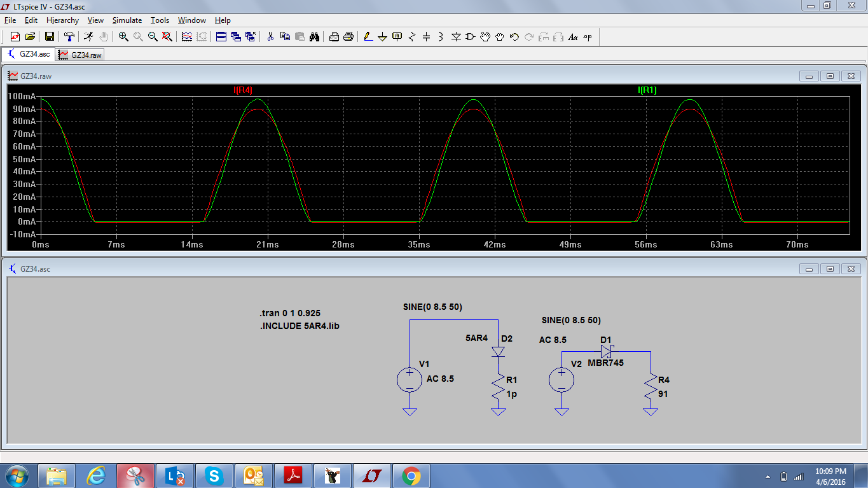The width and height of the screenshot is (868, 488).
Task: Select the Capacitor component tool
Action: pyautogui.click(x=426, y=37)
